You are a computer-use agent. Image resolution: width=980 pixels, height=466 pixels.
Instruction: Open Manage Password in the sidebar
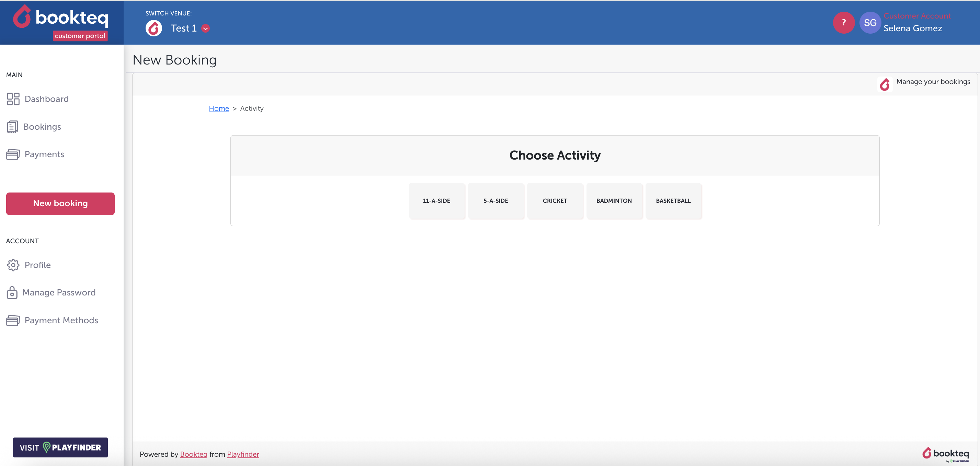pyautogui.click(x=59, y=293)
